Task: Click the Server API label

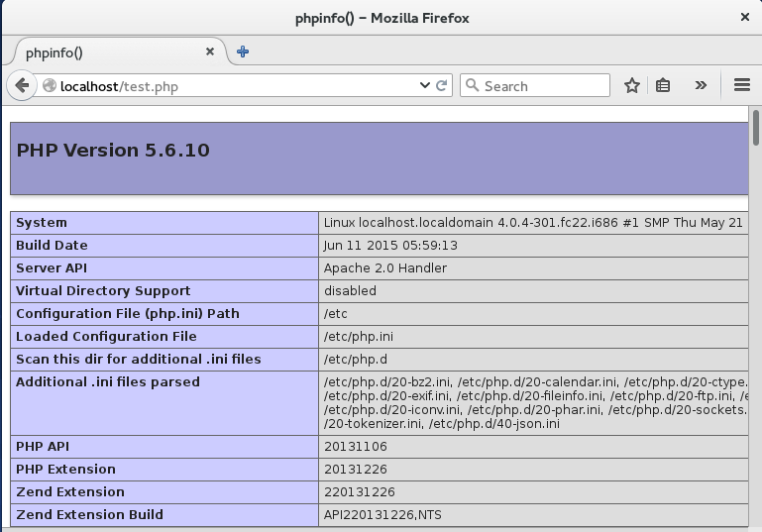Action: 52,268
